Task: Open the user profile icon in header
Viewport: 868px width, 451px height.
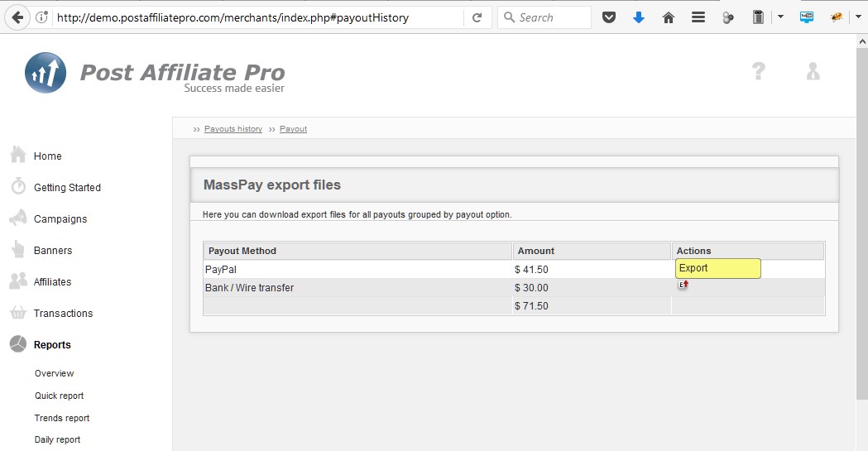Action: click(813, 72)
